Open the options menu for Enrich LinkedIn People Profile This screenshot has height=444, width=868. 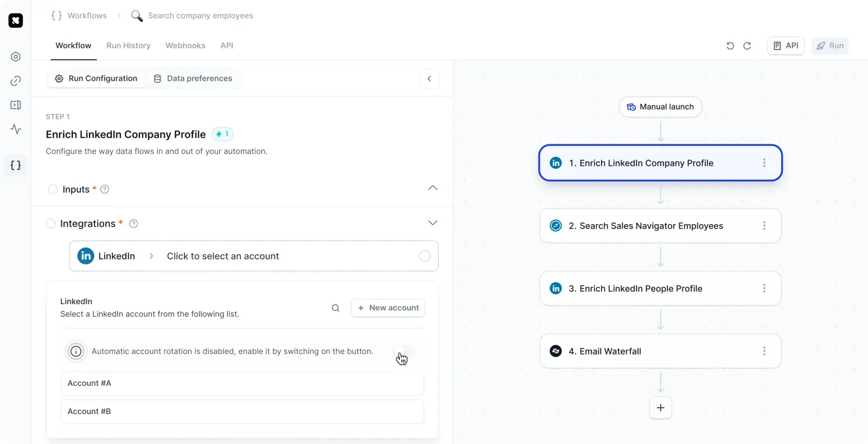coord(764,289)
